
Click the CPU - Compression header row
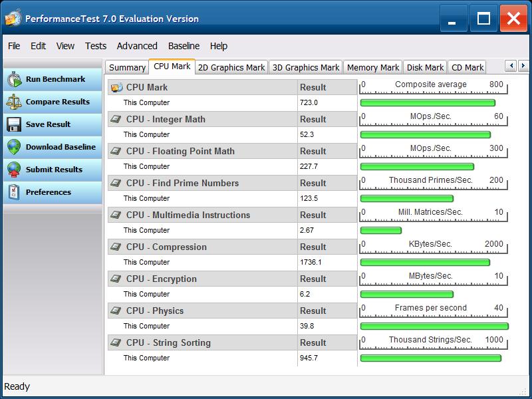232,247
